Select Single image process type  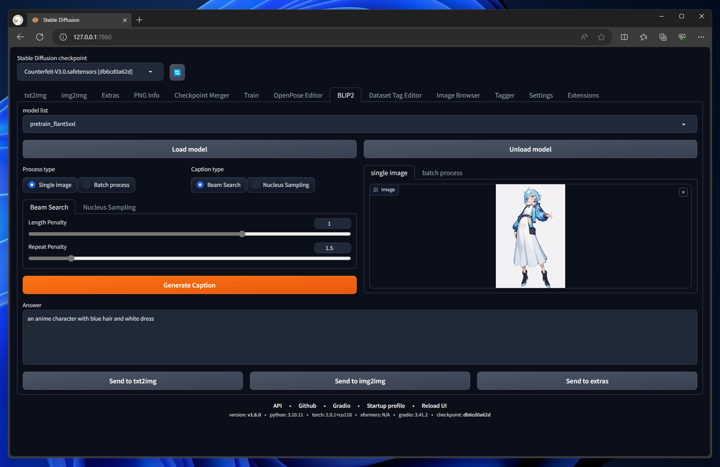(50, 185)
